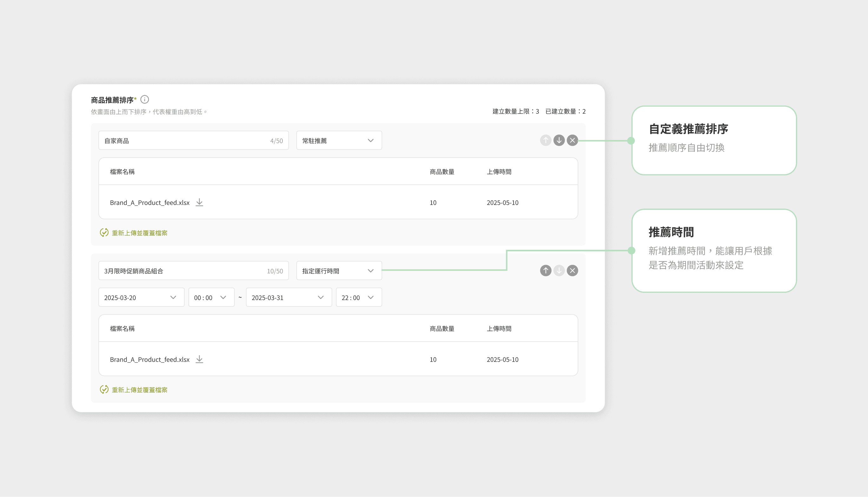Focus the 自家商品 name input field
Screen dimensions: 868x497
pos(184,140)
